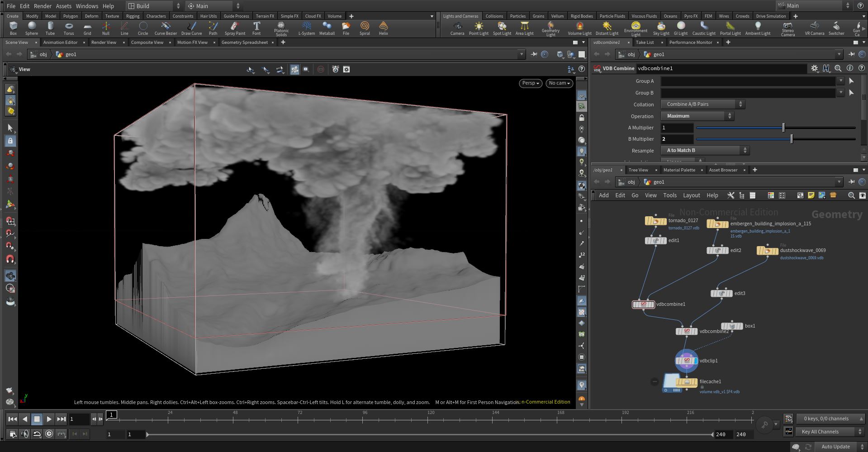Add a Camera from the shelf

pyautogui.click(x=457, y=28)
